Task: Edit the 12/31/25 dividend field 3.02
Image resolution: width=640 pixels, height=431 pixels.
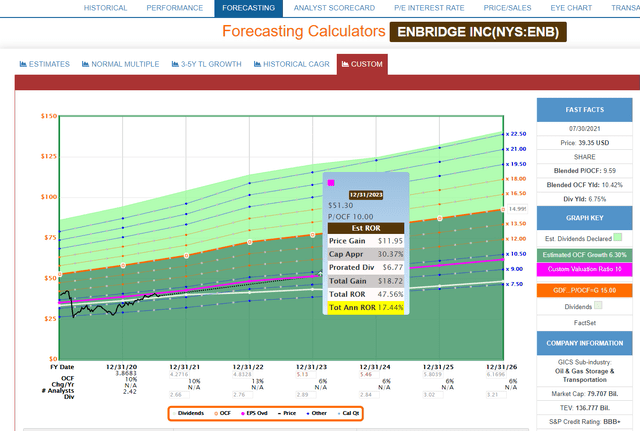Action: (433, 395)
